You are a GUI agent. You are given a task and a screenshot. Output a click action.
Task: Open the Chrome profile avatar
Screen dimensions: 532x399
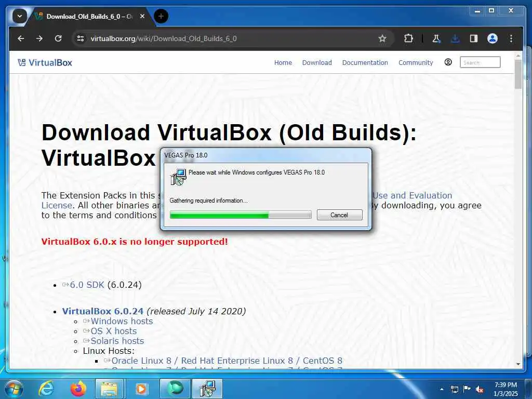click(493, 38)
